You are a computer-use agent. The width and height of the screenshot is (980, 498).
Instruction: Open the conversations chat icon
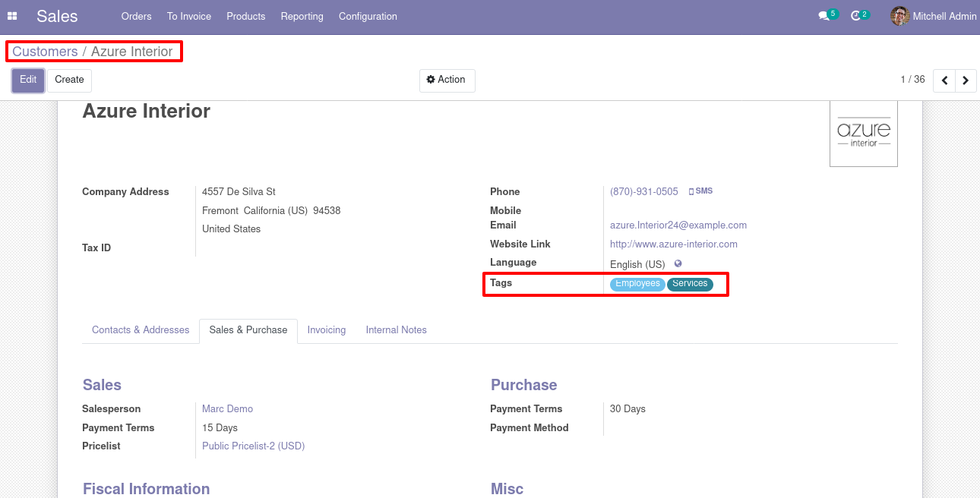[824, 16]
